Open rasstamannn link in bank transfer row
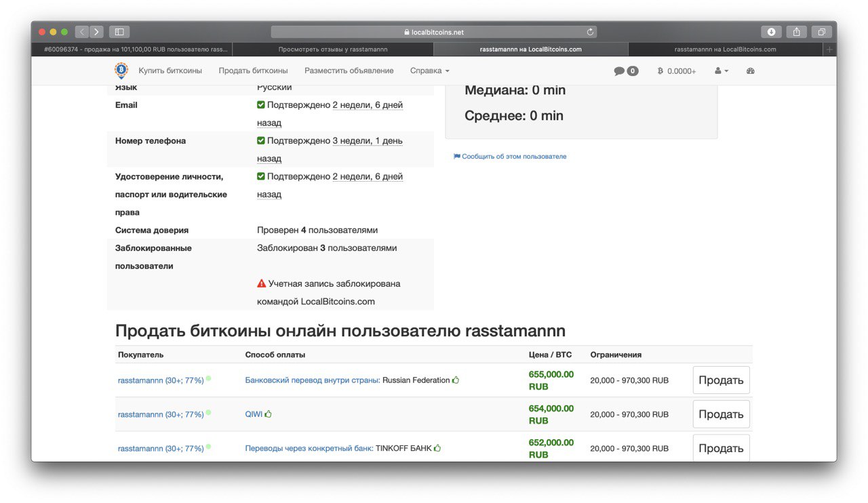Image resolution: width=868 pixels, height=503 pixels. pos(161,381)
